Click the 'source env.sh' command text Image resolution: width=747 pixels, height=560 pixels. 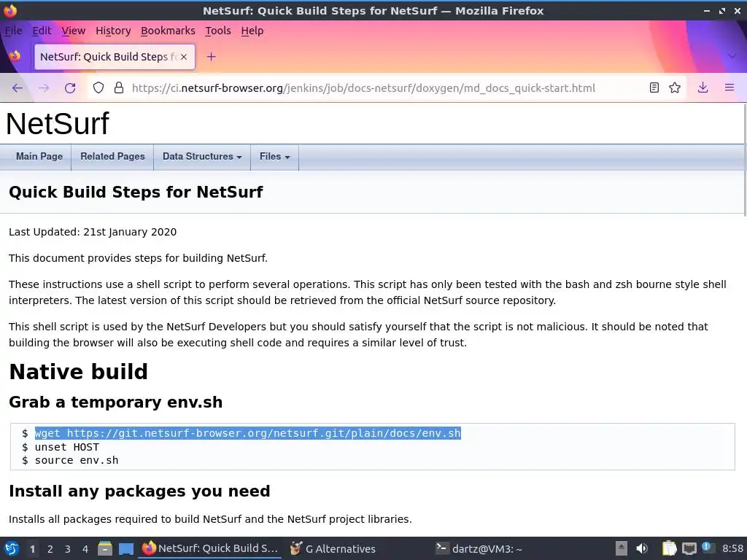pos(76,460)
